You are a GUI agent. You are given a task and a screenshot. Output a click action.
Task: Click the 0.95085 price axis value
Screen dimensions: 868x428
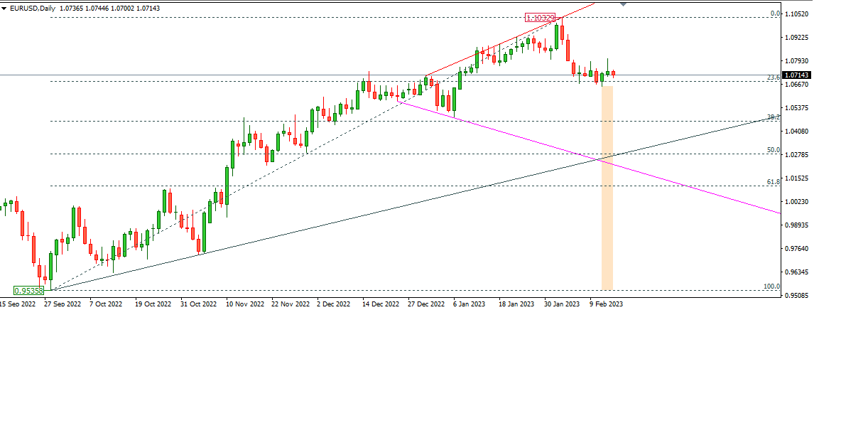coord(798,296)
